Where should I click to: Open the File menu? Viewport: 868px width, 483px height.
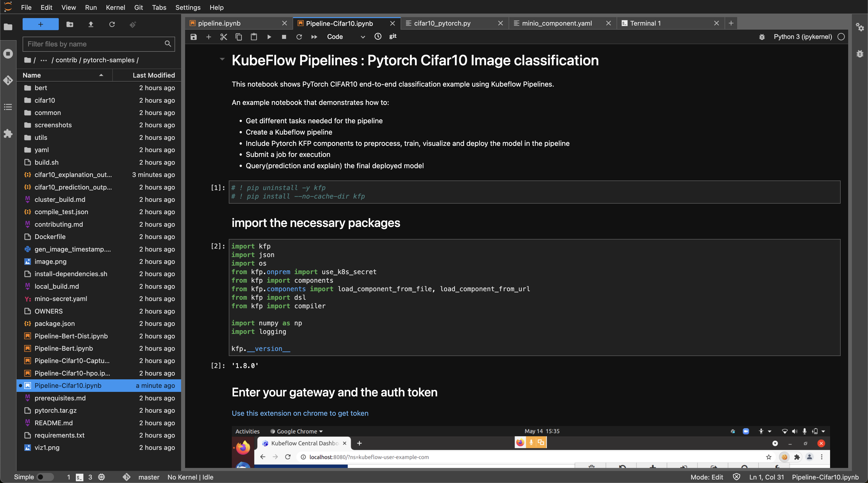point(26,7)
